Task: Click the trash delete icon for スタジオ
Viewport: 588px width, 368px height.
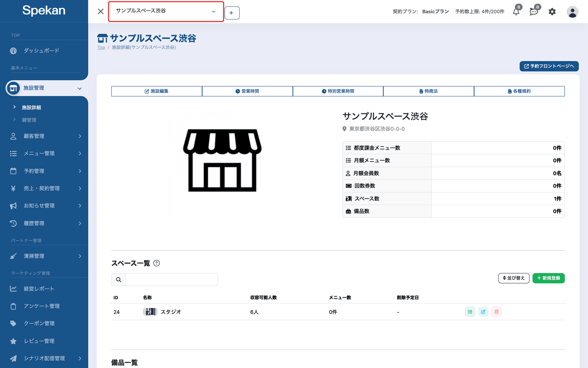Action: pyautogui.click(x=496, y=312)
